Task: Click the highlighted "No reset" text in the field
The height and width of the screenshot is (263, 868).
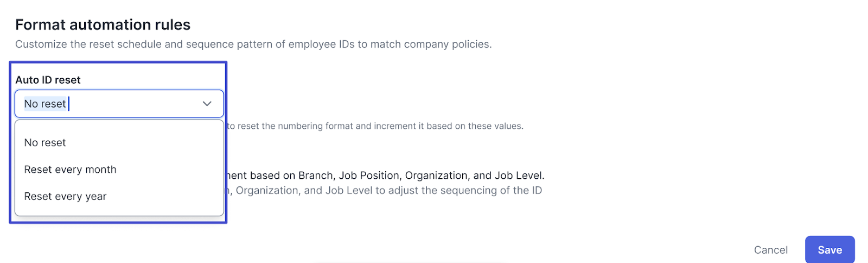Action: [x=45, y=104]
